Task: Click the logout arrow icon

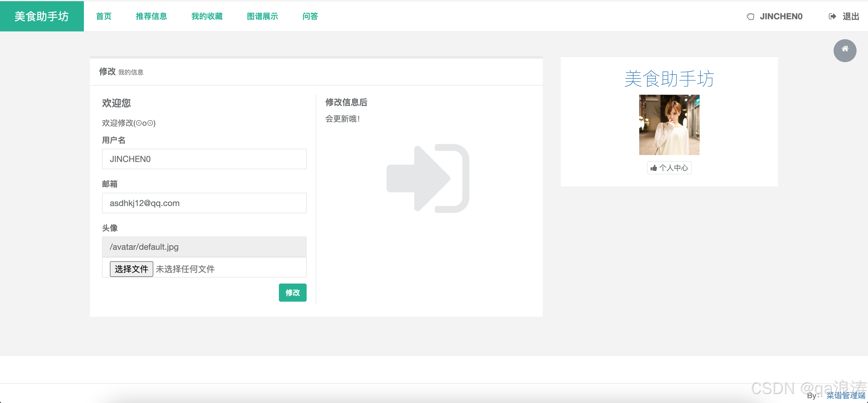Action: click(832, 17)
